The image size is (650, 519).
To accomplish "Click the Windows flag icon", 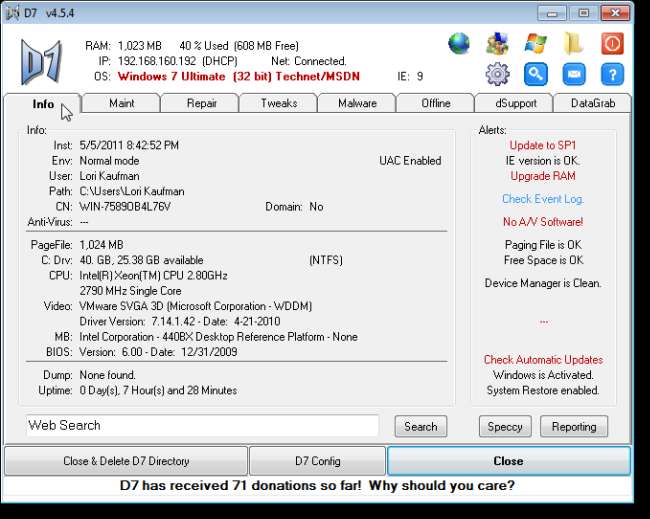I will pos(535,44).
